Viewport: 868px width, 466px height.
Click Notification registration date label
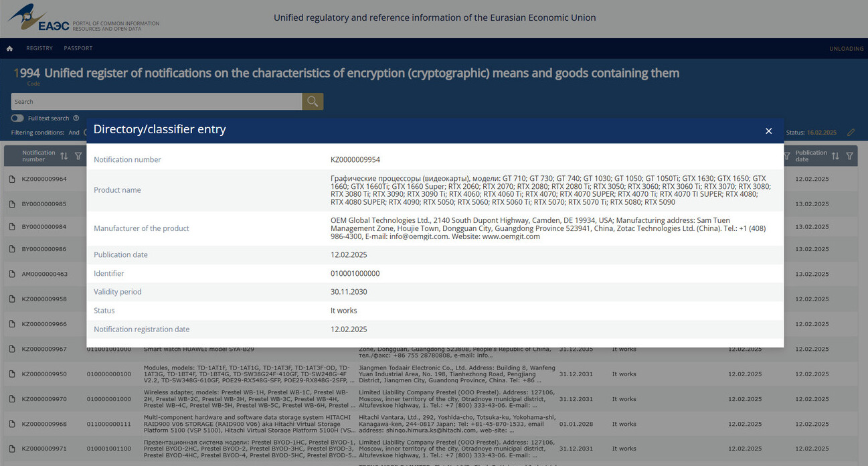click(x=141, y=329)
